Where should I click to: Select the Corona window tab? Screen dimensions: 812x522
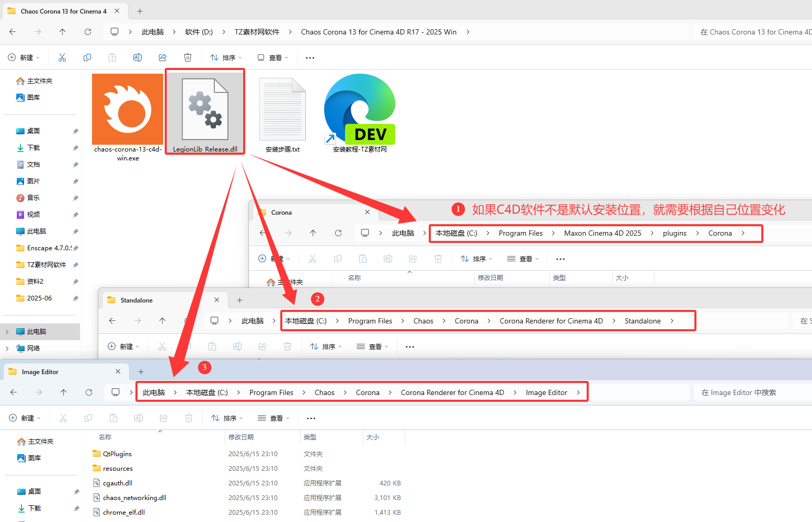point(315,213)
